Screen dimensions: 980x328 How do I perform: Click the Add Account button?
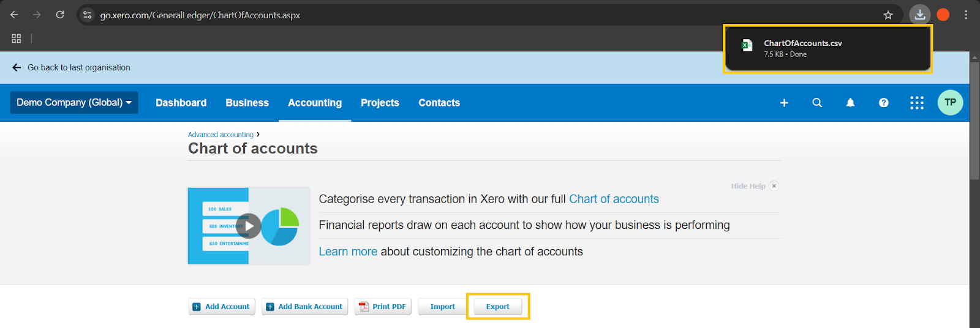(222, 307)
